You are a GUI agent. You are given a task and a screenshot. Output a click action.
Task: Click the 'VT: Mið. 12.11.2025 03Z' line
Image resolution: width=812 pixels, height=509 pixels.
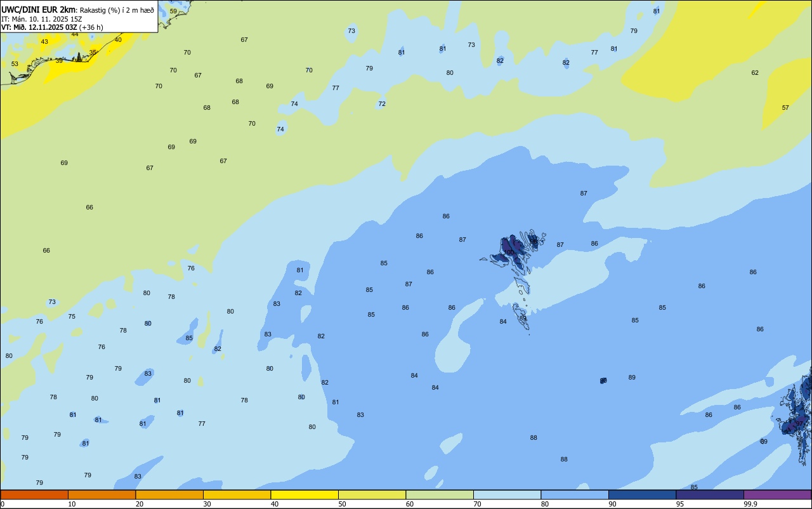[39, 27]
